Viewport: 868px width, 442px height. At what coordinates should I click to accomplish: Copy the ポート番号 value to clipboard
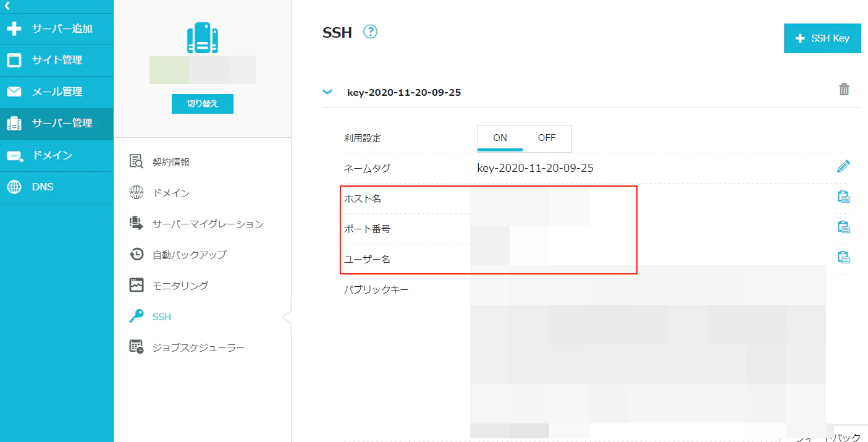coord(844,227)
